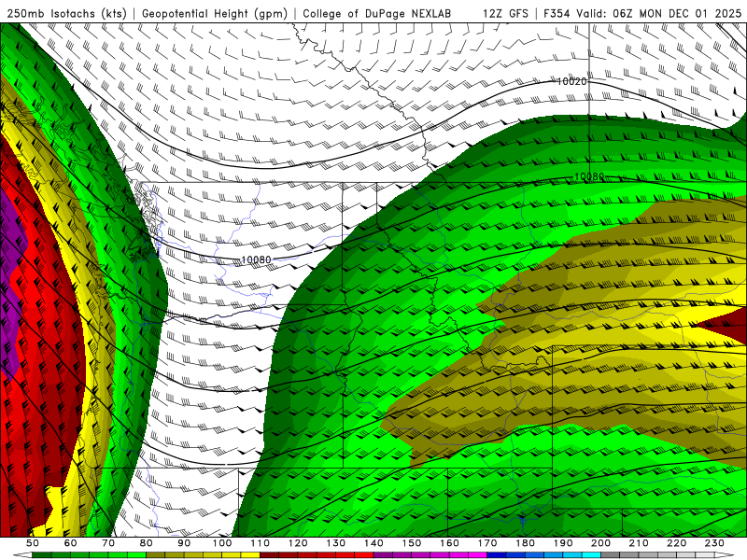The width and height of the screenshot is (747, 560).
Task: Click the 190 value on the colorbar
Action: 563,543
